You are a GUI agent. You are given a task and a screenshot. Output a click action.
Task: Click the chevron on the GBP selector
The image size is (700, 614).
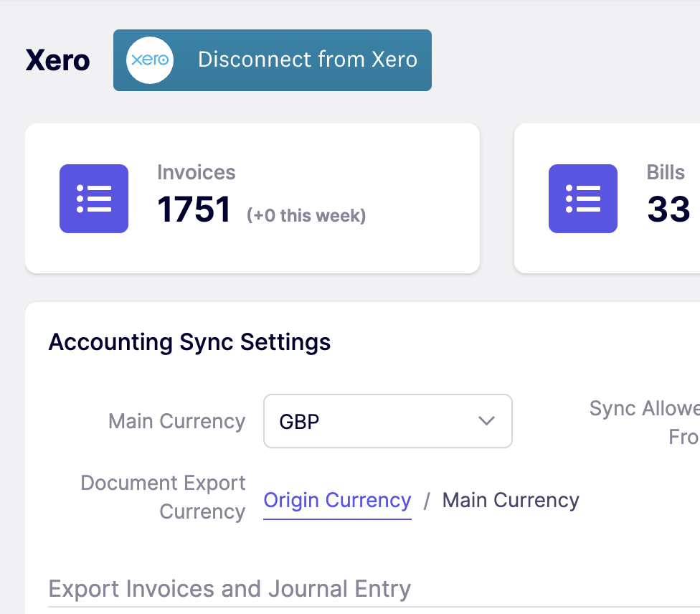point(486,421)
